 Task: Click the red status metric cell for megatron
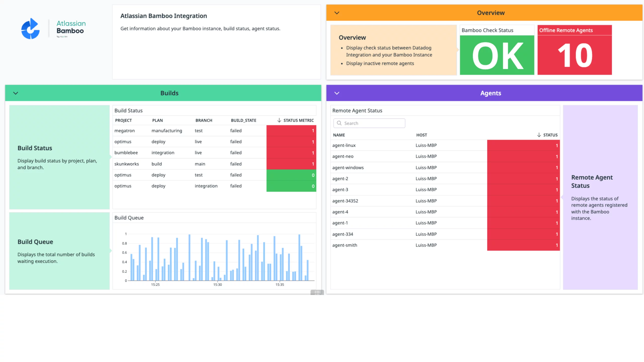click(291, 131)
